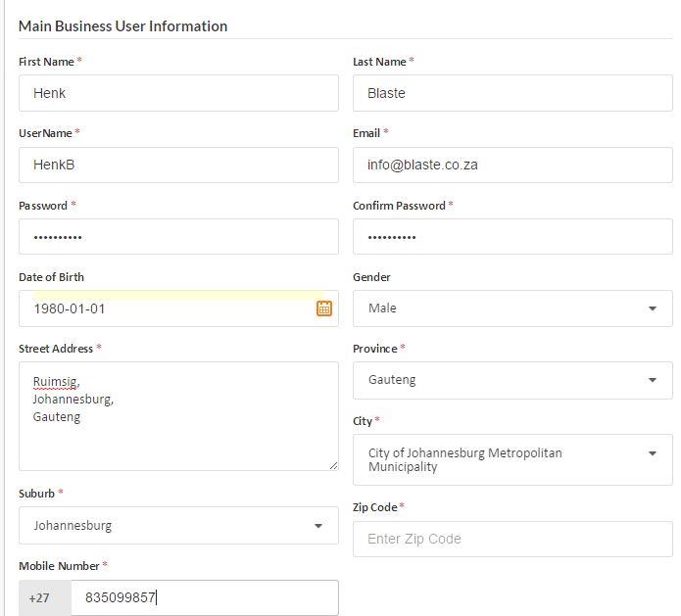The width and height of the screenshot is (681, 616).
Task: Click the Main Business User Information heading
Action: pos(122,26)
